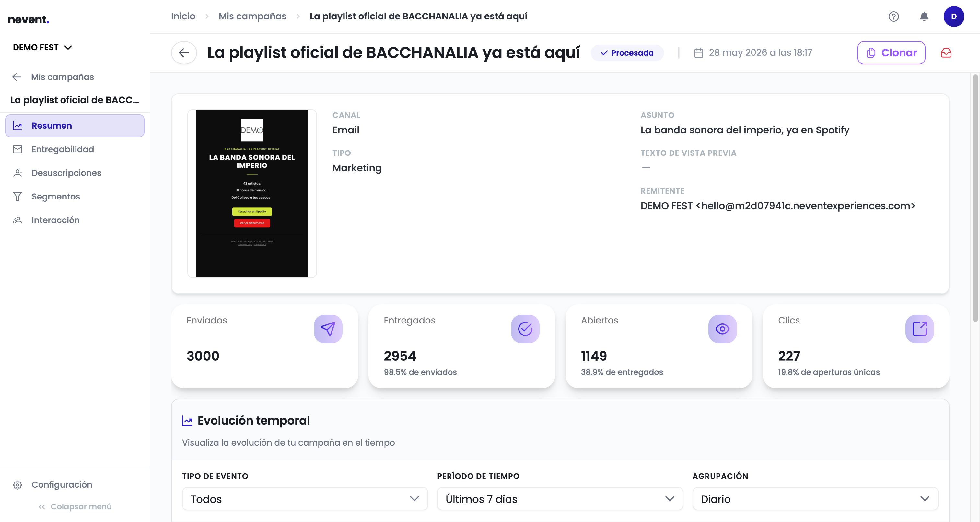Collapse the sidebar with Colapsar menú
The width and height of the screenshot is (980, 522).
[x=75, y=506]
